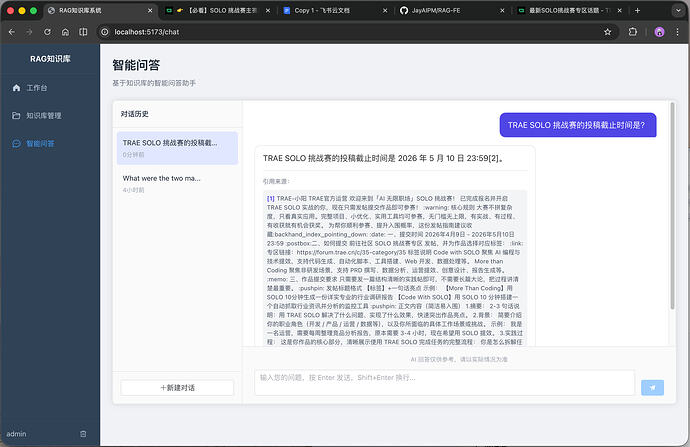The image size is (690, 447).
Task: Click the home icon beside 工作台
Action: [x=16, y=88]
